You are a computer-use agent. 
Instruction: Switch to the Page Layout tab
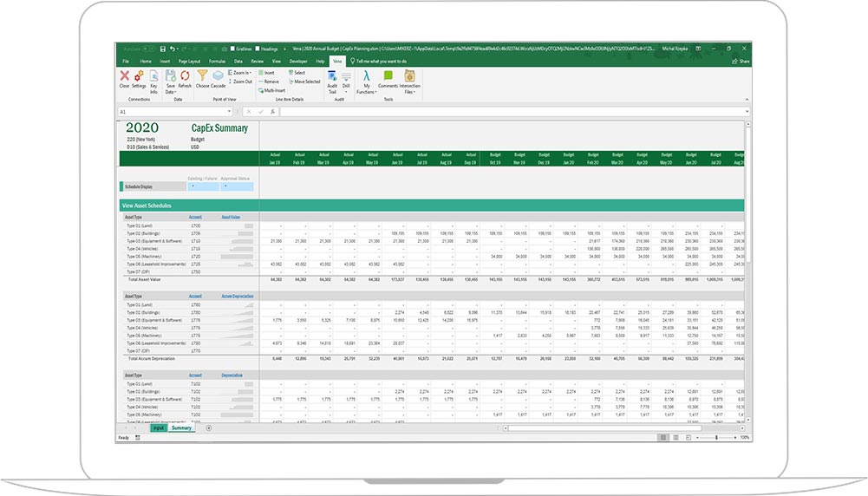[189, 61]
